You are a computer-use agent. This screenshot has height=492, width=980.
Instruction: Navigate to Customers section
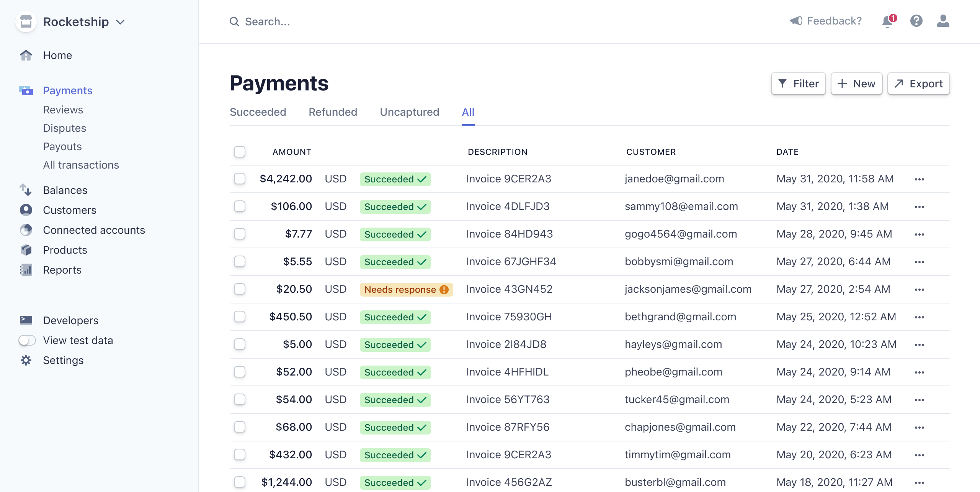[x=69, y=209]
